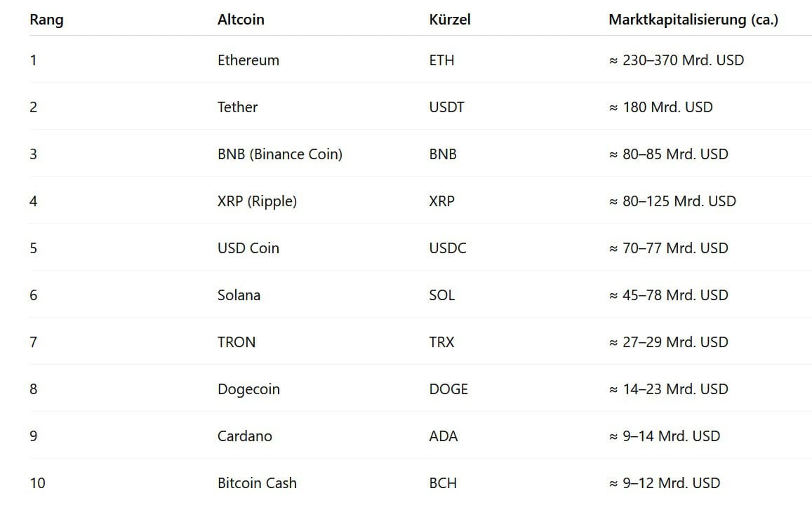This screenshot has width=812, height=512.
Task: Click the BNB (Binance Coin) entry
Action: coord(280,154)
